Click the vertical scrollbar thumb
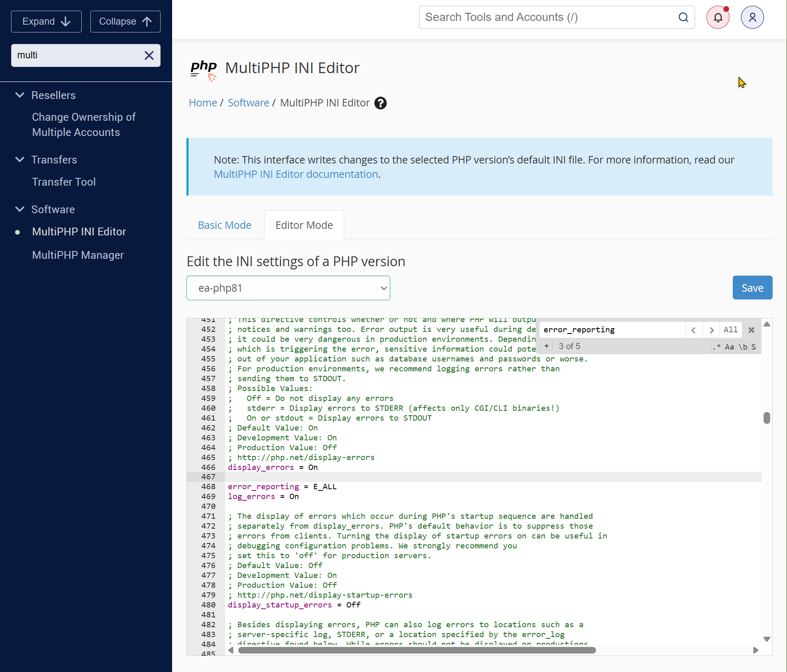Screen dimensions: 787x672 [766, 418]
